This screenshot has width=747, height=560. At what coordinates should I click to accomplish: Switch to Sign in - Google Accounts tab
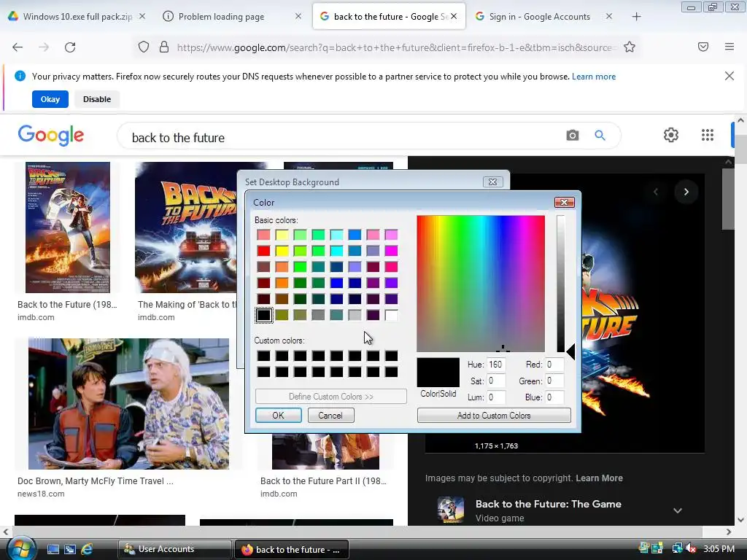click(543, 17)
